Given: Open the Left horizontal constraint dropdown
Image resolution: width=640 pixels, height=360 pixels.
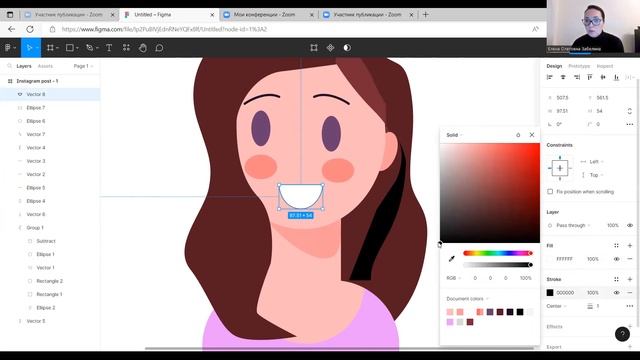Looking at the screenshot, I should tap(596, 162).
